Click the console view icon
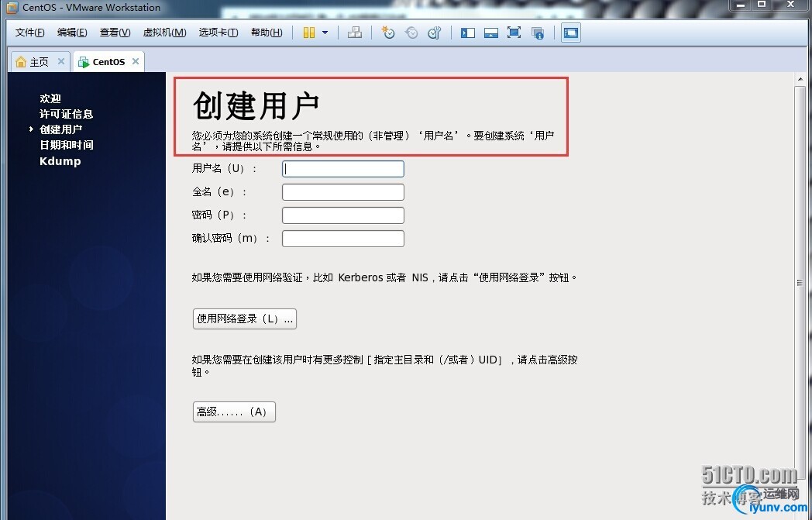812x520 pixels. pos(571,33)
